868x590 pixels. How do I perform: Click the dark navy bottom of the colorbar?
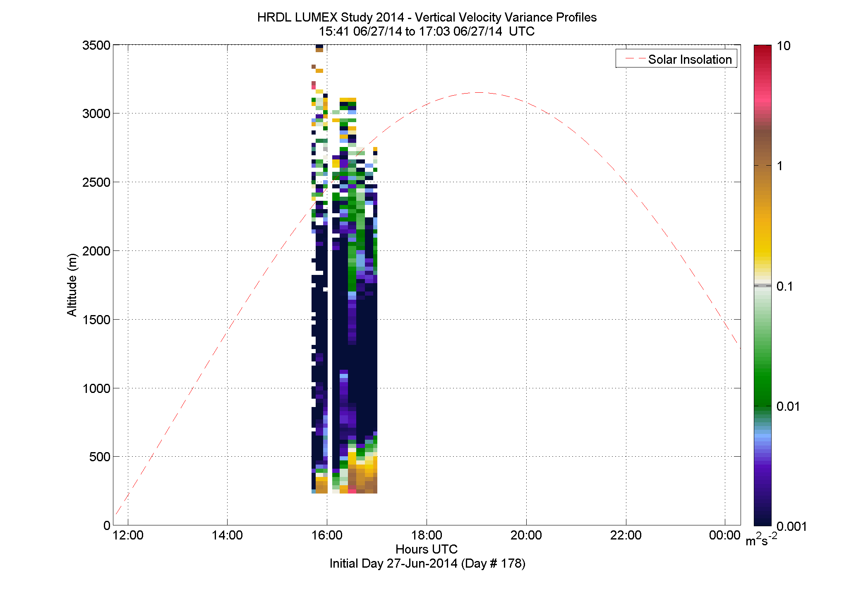[x=762, y=520]
